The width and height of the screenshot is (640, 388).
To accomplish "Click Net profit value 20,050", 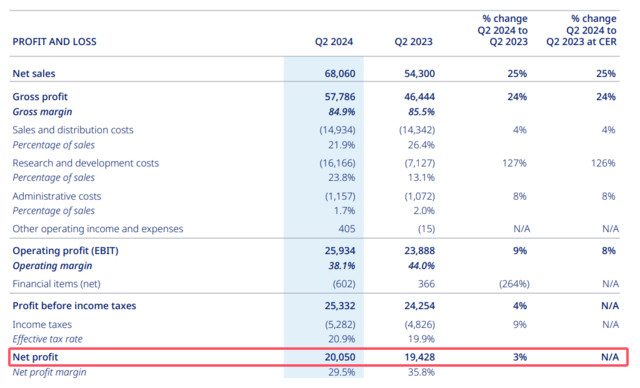I will (340, 357).
